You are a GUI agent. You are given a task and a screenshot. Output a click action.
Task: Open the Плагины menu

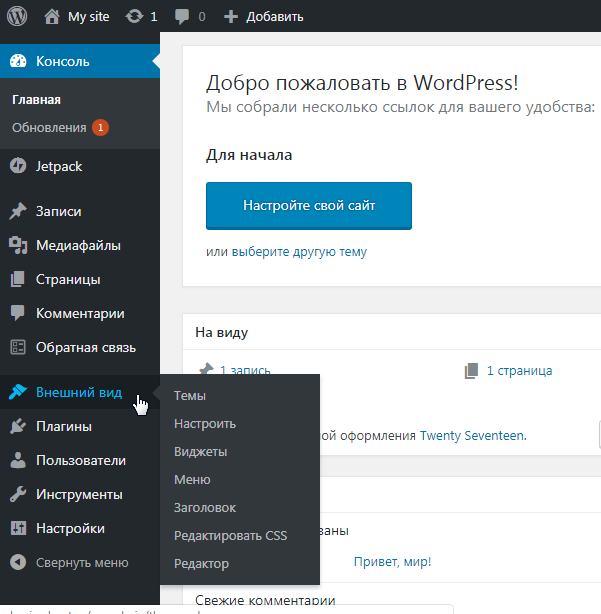point(80,426)
